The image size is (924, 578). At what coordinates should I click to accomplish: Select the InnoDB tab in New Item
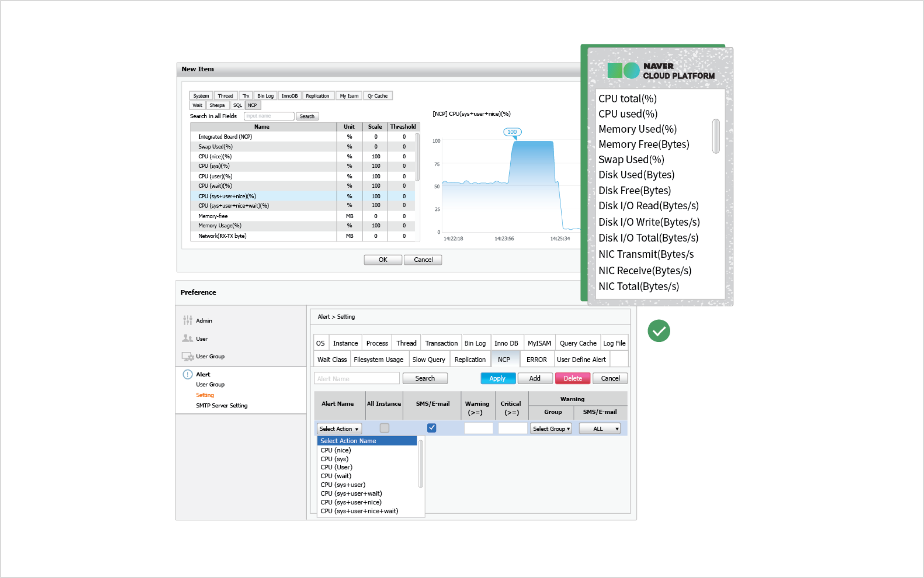point(289,96)
